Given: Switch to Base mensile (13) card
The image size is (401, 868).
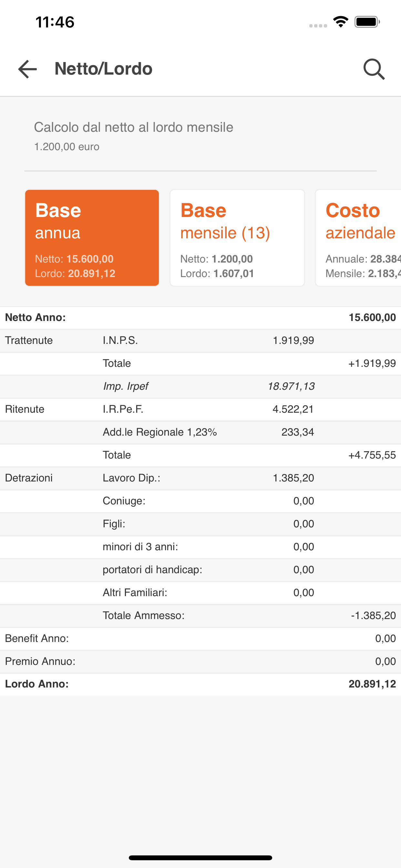Looking at the screenshot, I should pos(237,238).
